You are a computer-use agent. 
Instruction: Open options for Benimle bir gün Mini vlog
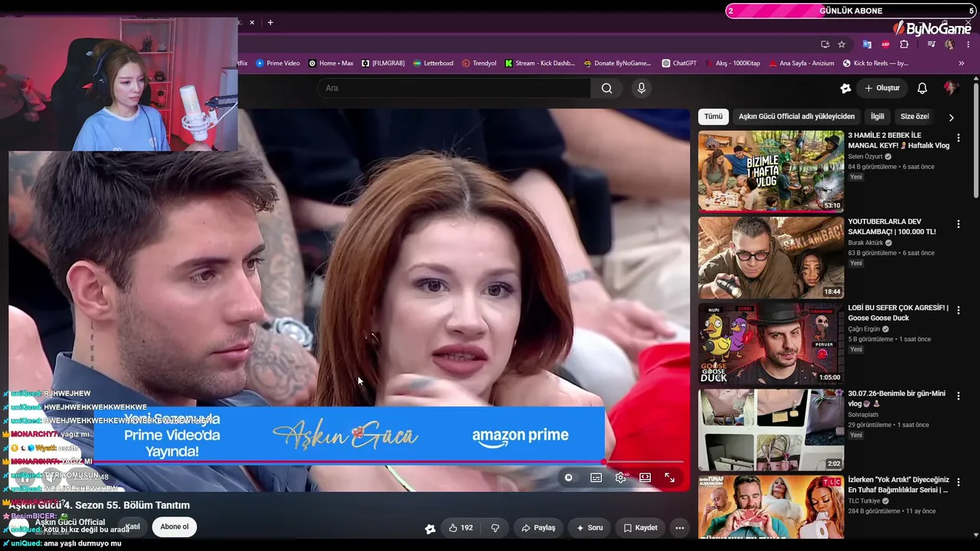[958, 396]
